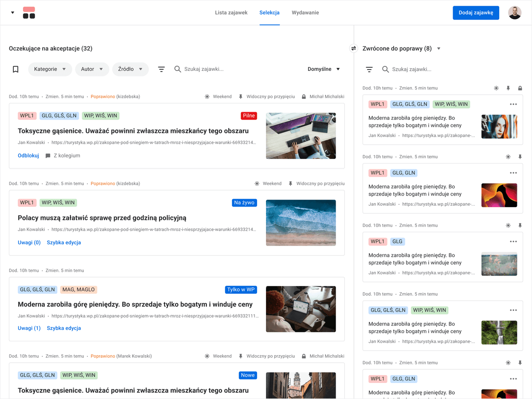532x399 pixels.
Task: Click the bookmark icon beside Kategorie filter
Action: 16,69
